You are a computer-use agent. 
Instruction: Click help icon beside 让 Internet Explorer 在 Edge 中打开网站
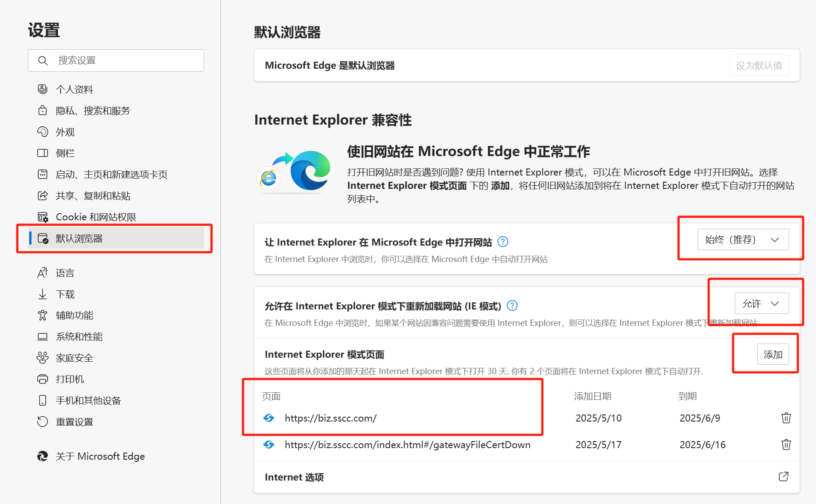click(x=503, y=242)
